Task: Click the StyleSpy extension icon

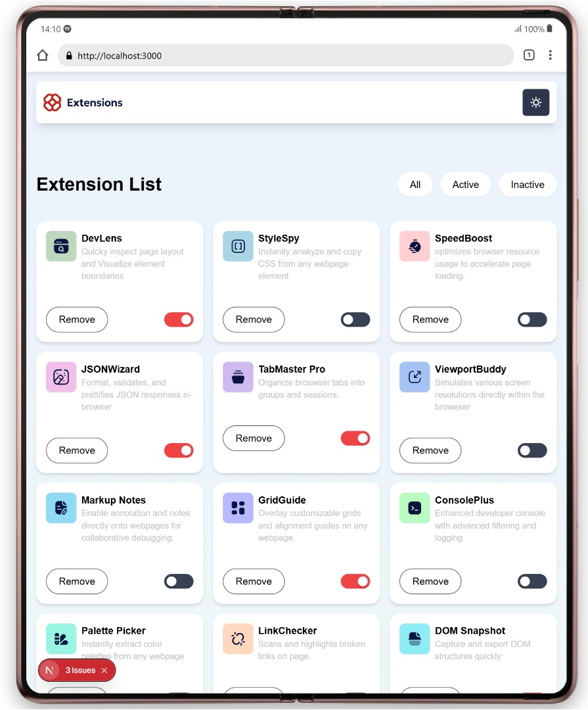Action: tap(238, 247)
